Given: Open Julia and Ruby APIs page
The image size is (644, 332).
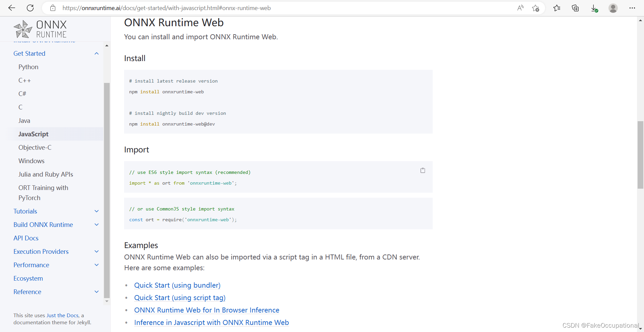Looking at the screenshot, I should (x=46, y=174).
